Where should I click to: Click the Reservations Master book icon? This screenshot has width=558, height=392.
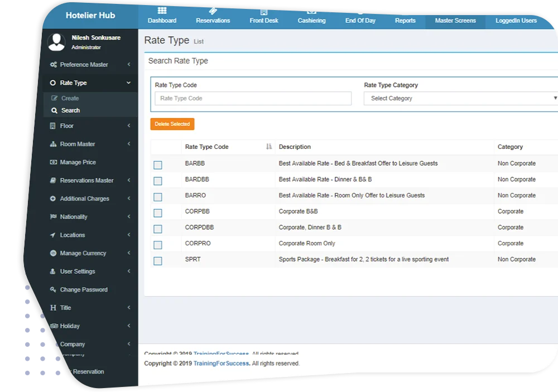coord(53,180)
